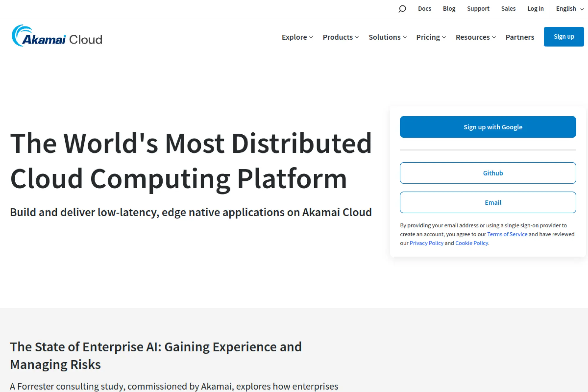This screenshot has width=588, height=392.
Task: Open the Support page
Action: point(478,9)
